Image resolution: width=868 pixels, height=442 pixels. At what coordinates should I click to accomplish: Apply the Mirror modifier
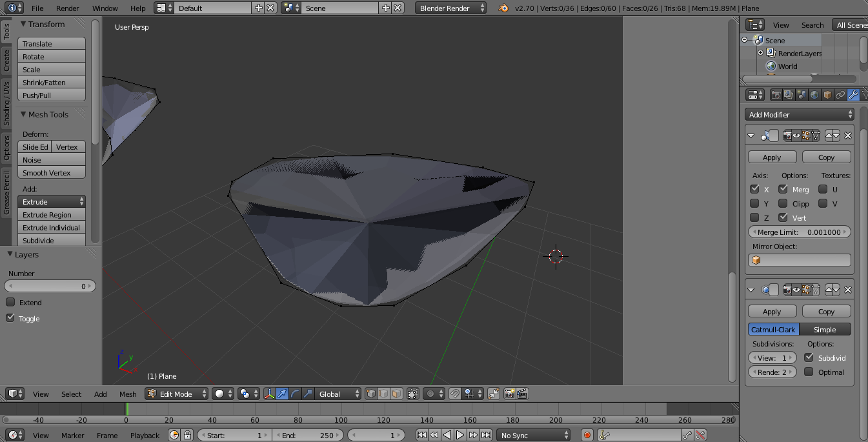(772, 157)
